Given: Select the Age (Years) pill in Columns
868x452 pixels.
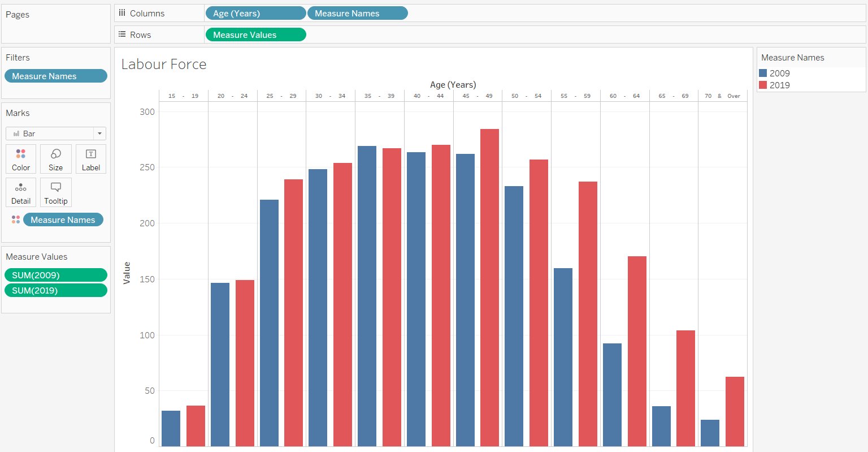Looking at the screenshot, I should (x=255, y=13).
